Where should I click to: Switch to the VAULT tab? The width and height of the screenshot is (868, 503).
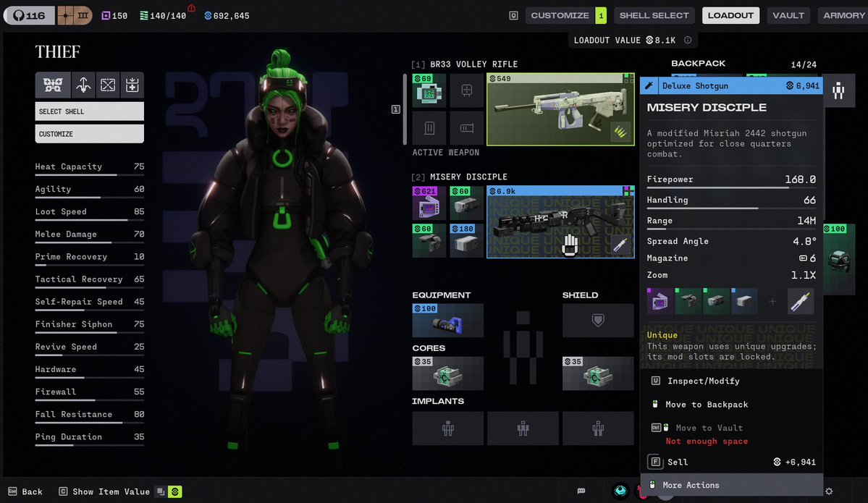click(788, 15)
